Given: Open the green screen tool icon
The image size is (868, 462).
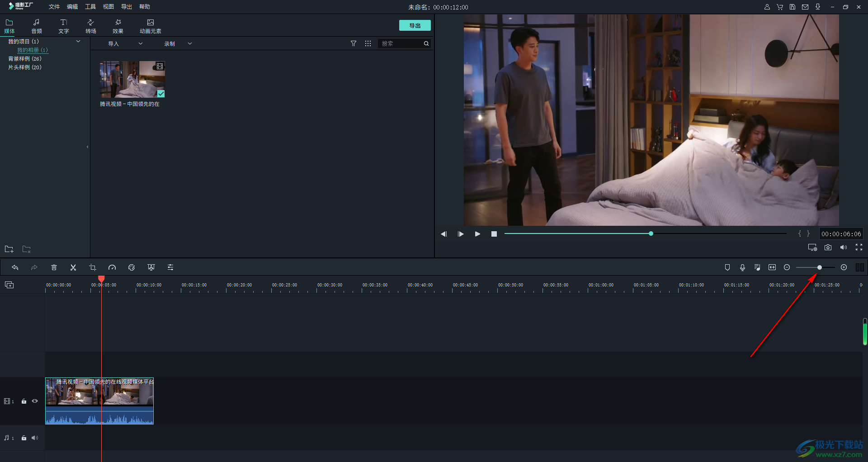Looking at the screenshot, I should coord(151,267).
